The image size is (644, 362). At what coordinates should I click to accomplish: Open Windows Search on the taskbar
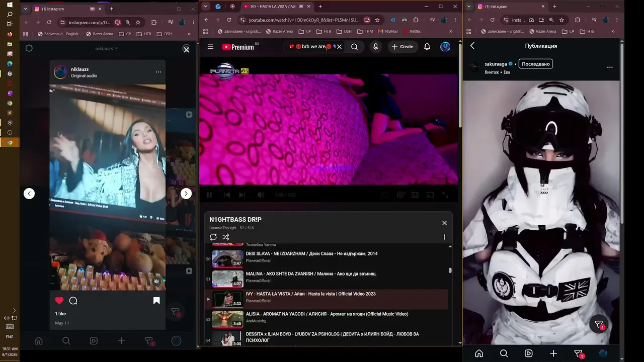10,14
